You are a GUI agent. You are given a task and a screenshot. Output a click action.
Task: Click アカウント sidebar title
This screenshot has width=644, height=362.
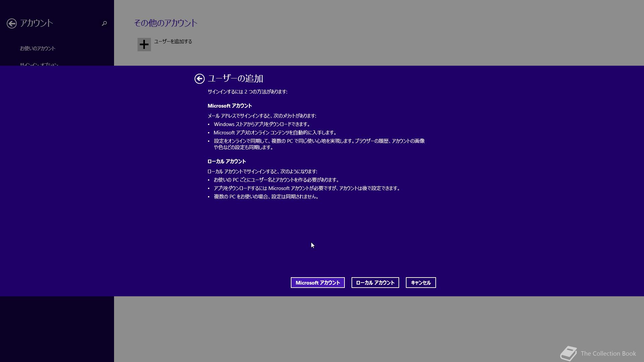coord(37,23)
